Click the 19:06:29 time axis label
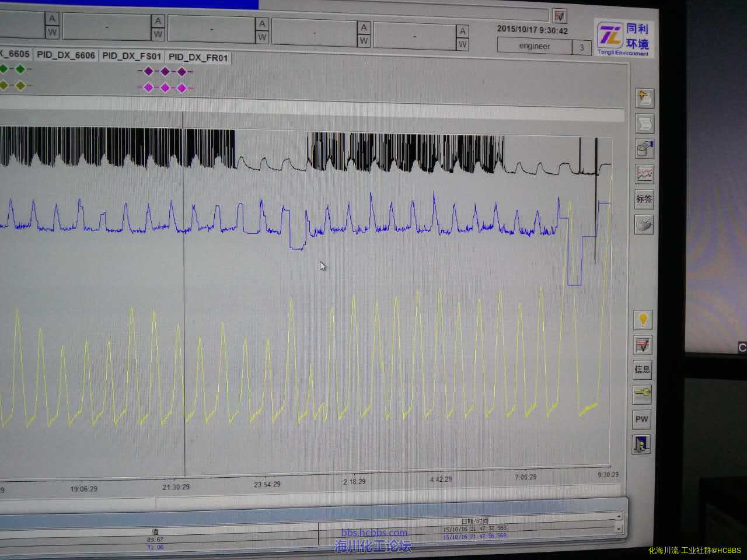Viewport: 747px width, 560px height. tap(84, 489)
